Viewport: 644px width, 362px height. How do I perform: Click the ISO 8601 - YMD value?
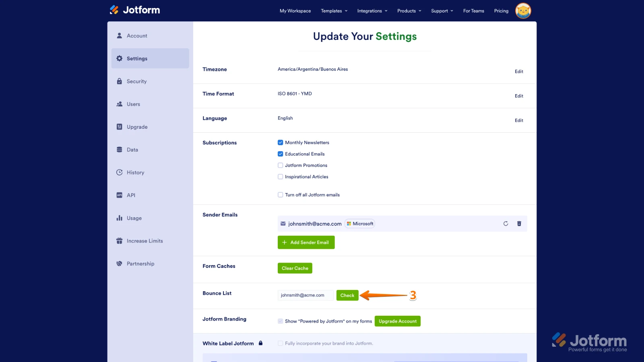pos(295,94)
